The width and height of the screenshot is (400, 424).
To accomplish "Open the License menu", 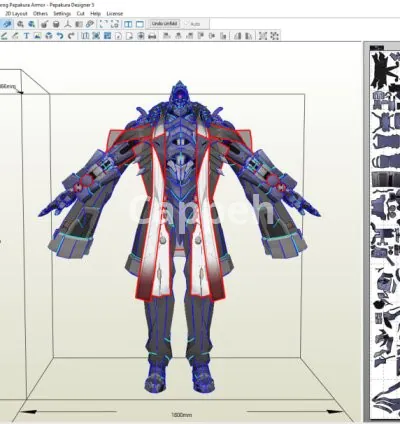I will (x=115, y=14).
